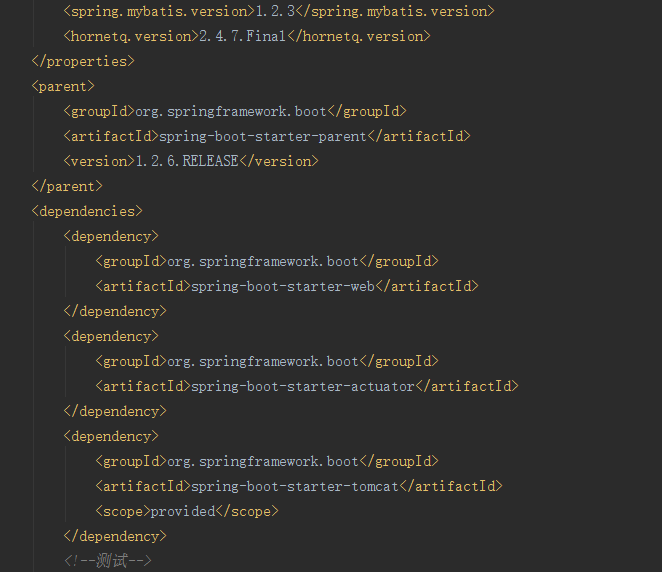Click spring-boot-starter-parent artifactId text
The width and height of the screenshot is (662, 572).
[x=263, y=136]
